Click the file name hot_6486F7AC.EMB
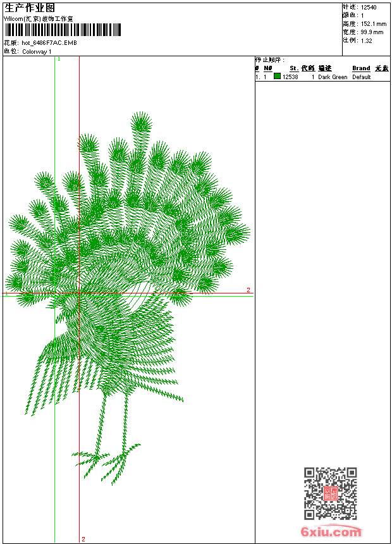Viewport: 392px width, 544px height. coord(49,43)
